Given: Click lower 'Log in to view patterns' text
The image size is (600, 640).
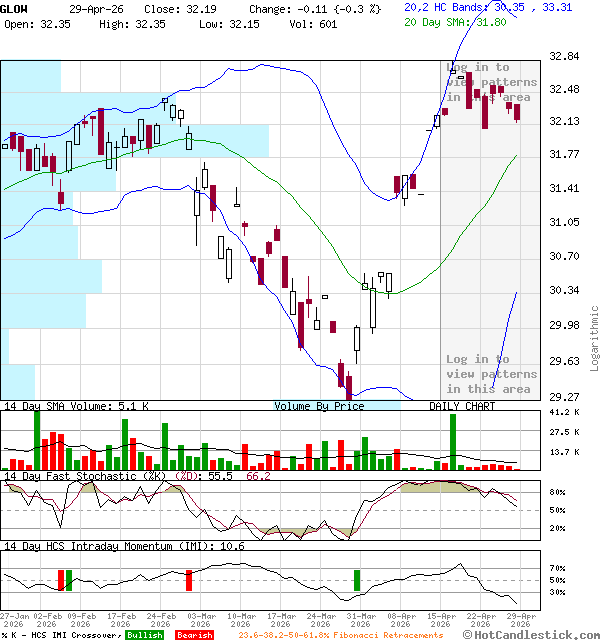Looking at the screenshot, I should tap(491, 374).
